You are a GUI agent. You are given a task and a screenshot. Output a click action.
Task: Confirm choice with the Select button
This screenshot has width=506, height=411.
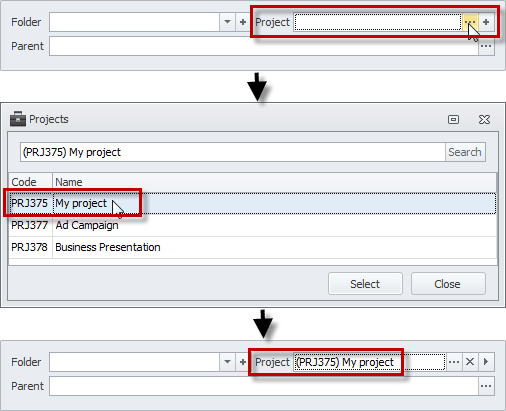(365, 284)
